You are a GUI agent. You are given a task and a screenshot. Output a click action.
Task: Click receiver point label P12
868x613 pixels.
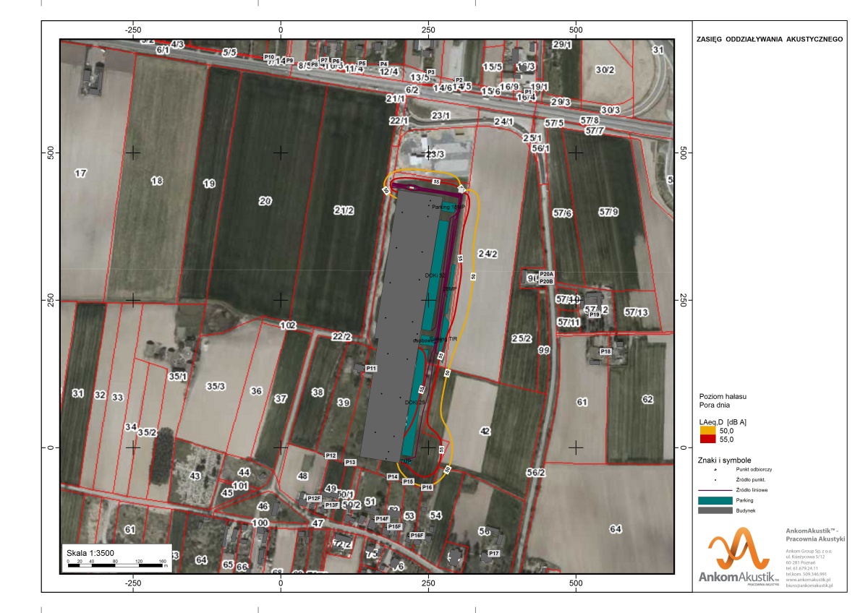(331, 455)
